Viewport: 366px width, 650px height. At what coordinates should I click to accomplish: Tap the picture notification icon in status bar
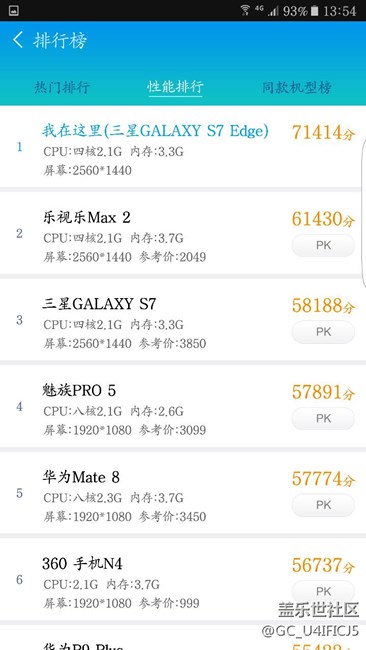pyautogui.click(x=13, y=10)
